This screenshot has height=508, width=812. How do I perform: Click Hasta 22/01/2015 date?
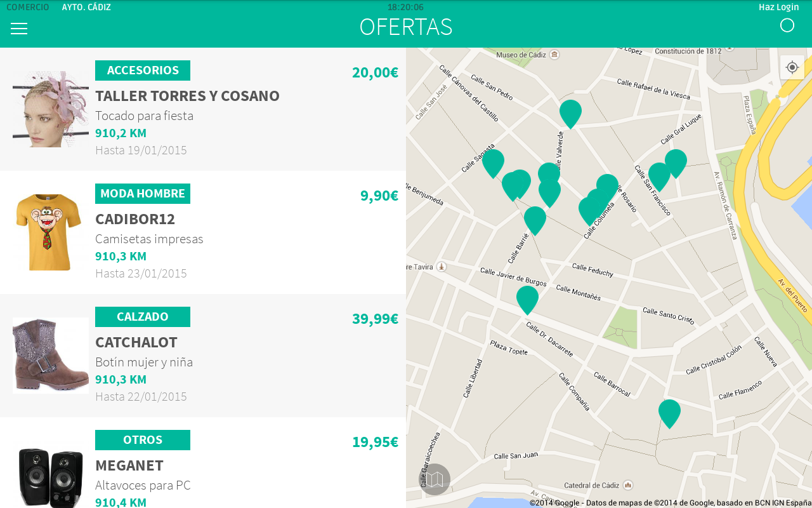141,396
